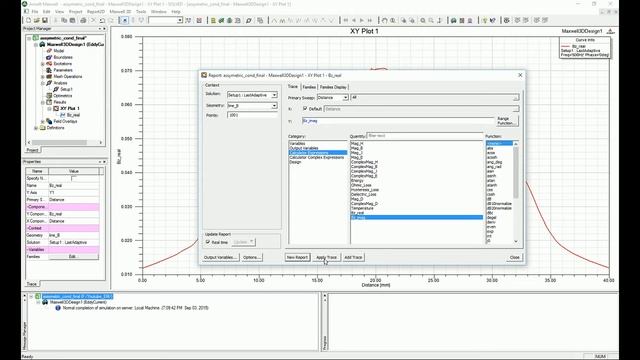Open the Tools menu

141,12
